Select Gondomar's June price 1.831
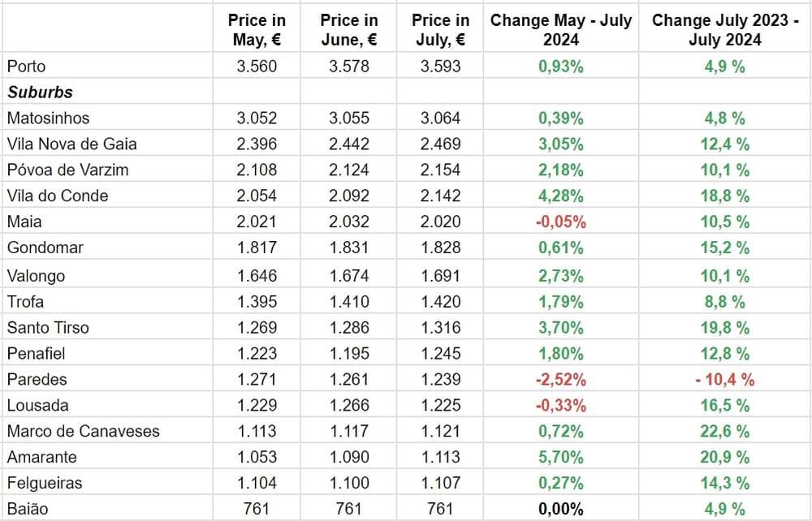Viewport: 812px width, 521px height. click(x=349, y=248)
